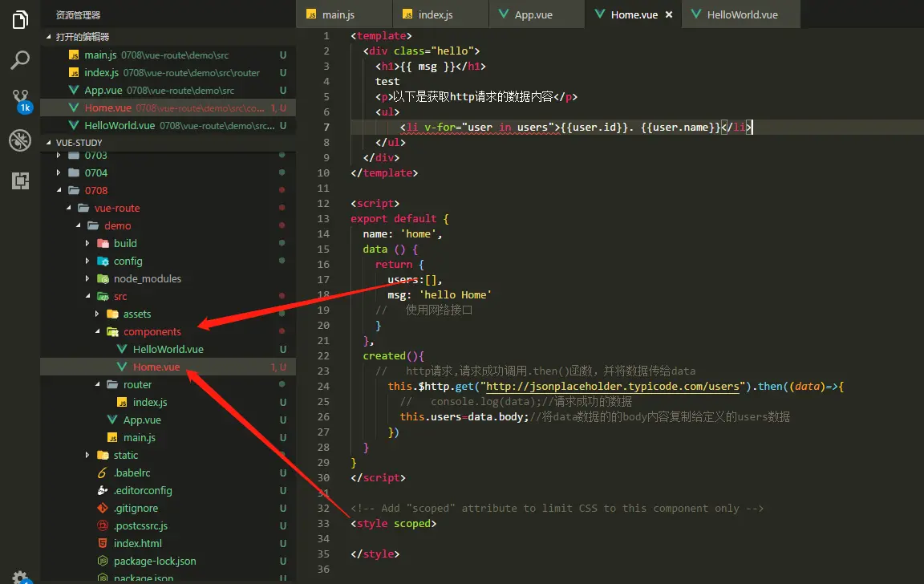Open the Search view in activity bar
This screenshot has height=584, width=924.
click(x=20, y=59)
